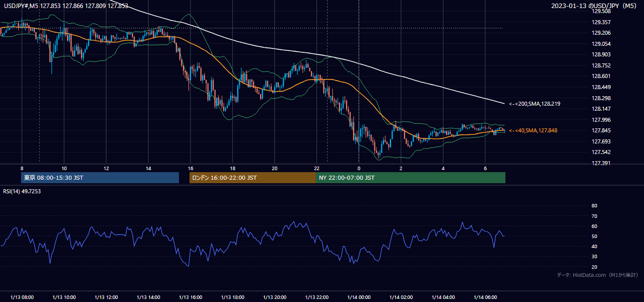Click the 40 SMA 127.848 label
Viewport: 644px width, 302px height.
(x=533, y=130)
